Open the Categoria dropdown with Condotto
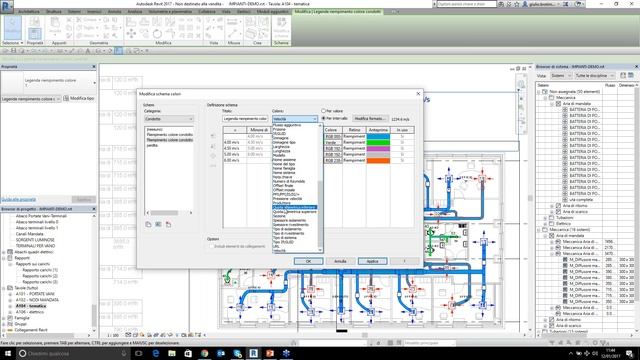 click(x=169, y=119)
